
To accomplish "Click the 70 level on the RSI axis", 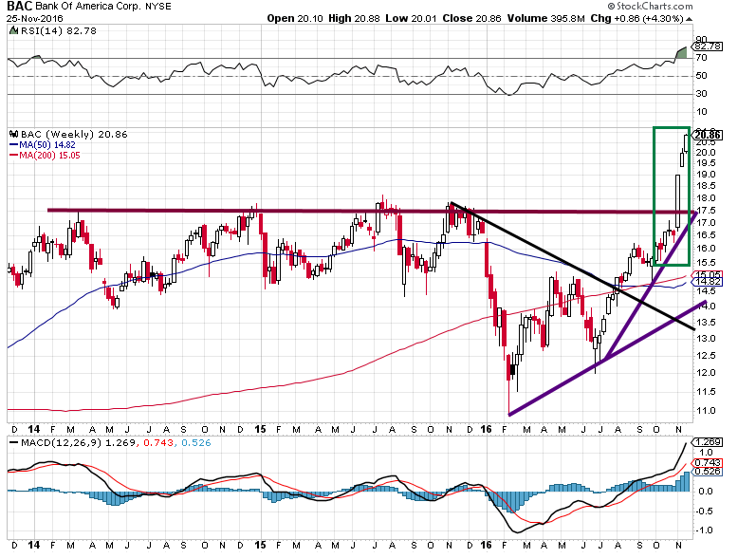I will (702, 57).
